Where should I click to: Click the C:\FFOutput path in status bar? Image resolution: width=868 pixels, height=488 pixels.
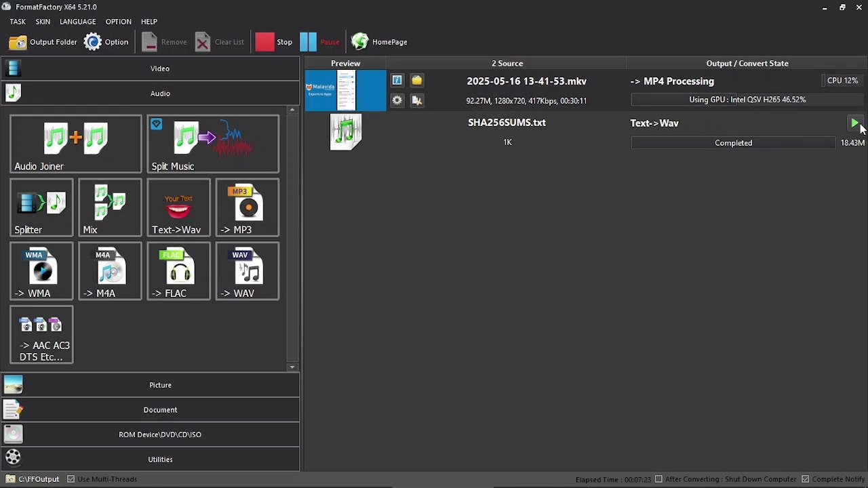[x=39, y=479]
